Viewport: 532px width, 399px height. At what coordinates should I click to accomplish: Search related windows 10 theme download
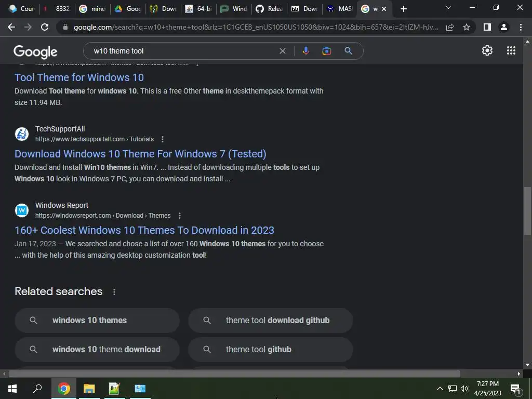(x=97, y=350)
